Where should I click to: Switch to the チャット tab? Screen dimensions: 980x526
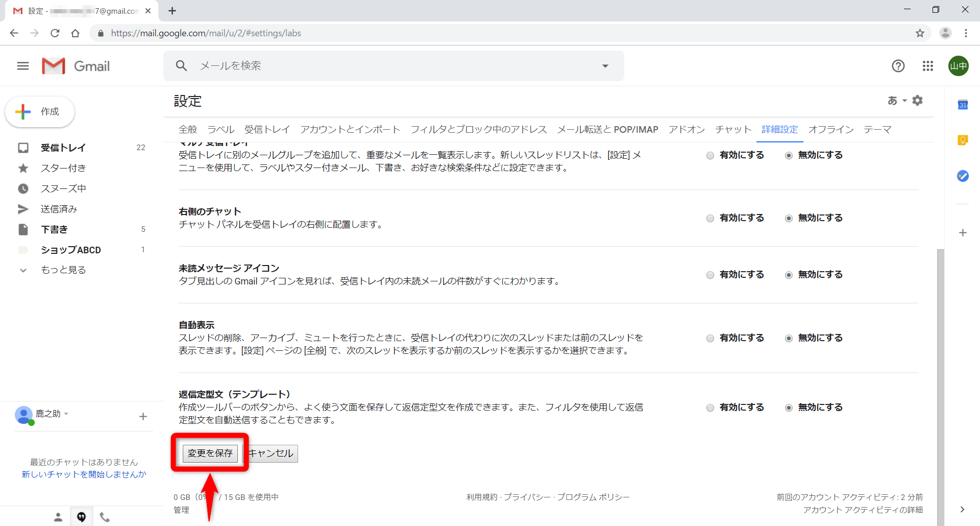click(733, 130)
